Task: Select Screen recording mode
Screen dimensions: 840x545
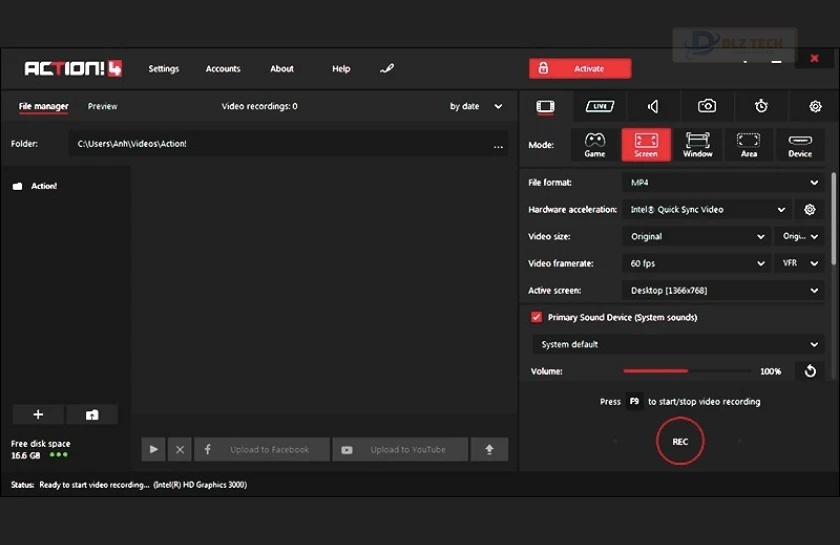Action: [x=646, y=145]
